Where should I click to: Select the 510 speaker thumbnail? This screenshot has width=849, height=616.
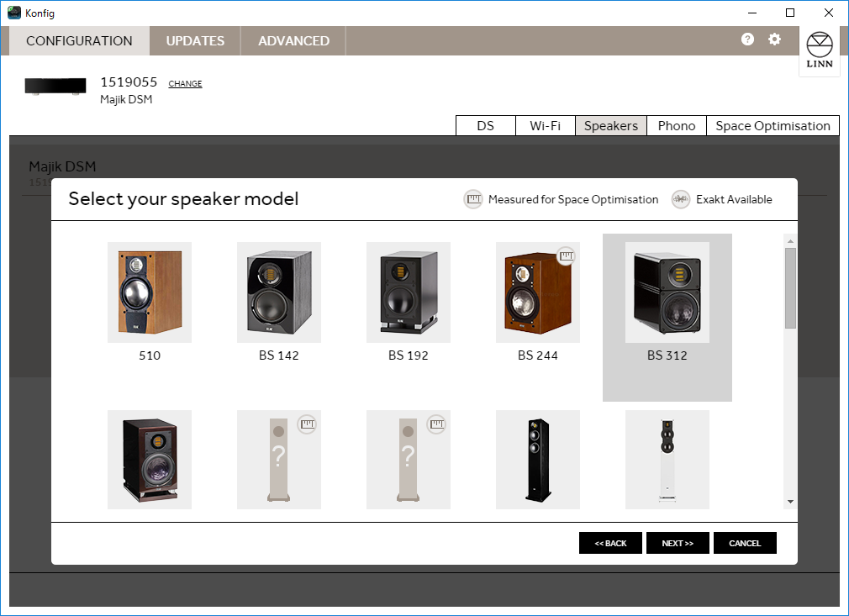click(x=150, y=292)
